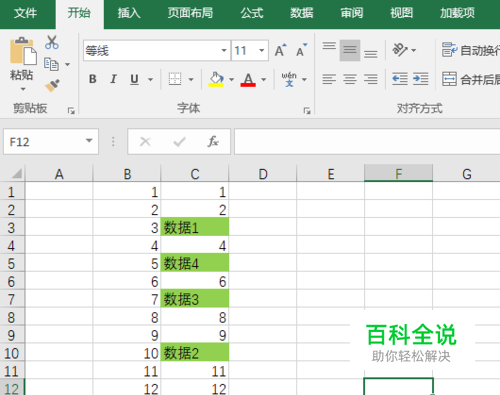Screen dimensions: 500x395
Task: Switch to the 插入 (Insert) tab
Action: (x=129, y=13)
